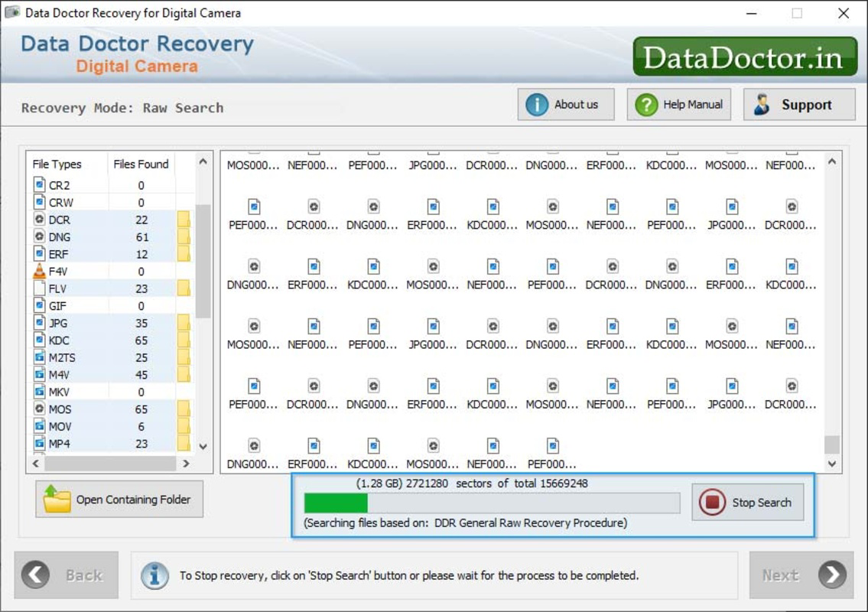Viewport: 868px width, 612px height.
Task: Click the red Stop Search icon
Action: coord(713,503)
